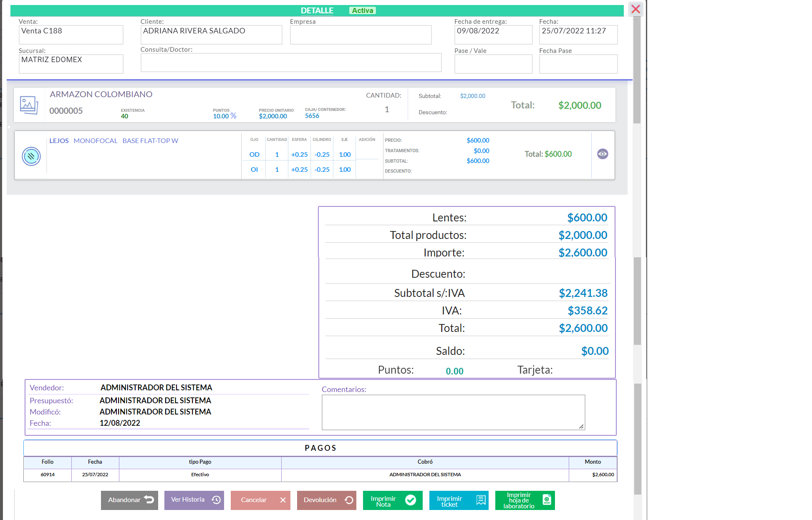Start a Devolución
Viewport: 812px width, 520px height.
point(327,500)
